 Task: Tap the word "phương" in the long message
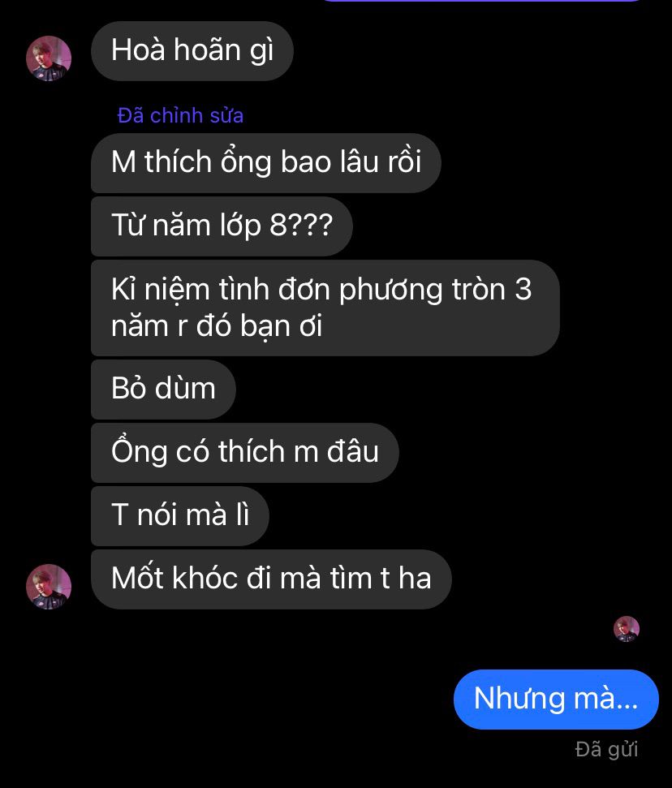390,291
